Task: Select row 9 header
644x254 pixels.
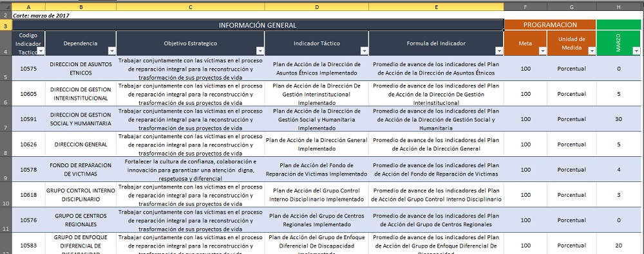Action: [x=6, y=170]
